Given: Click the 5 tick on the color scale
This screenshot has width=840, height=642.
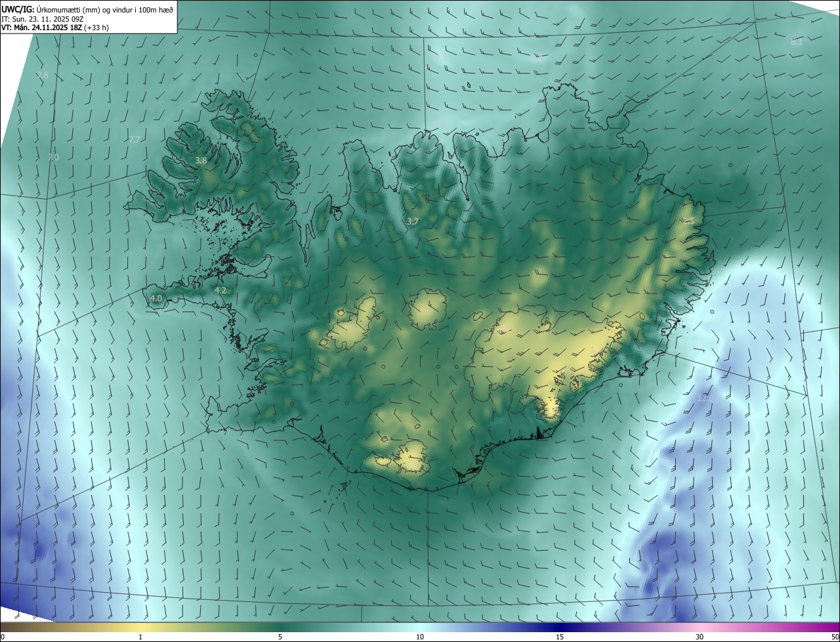Looking at the screenshot, I should pos(280,637).
